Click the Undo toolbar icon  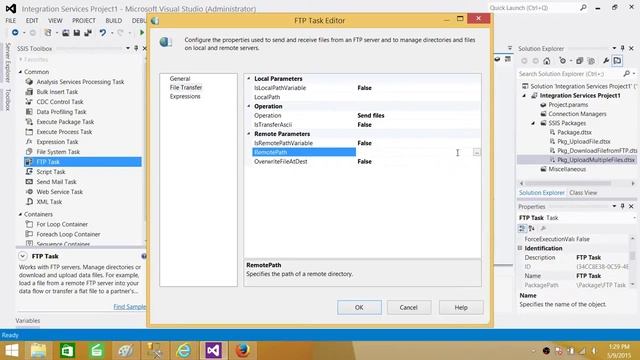point(102,33)
